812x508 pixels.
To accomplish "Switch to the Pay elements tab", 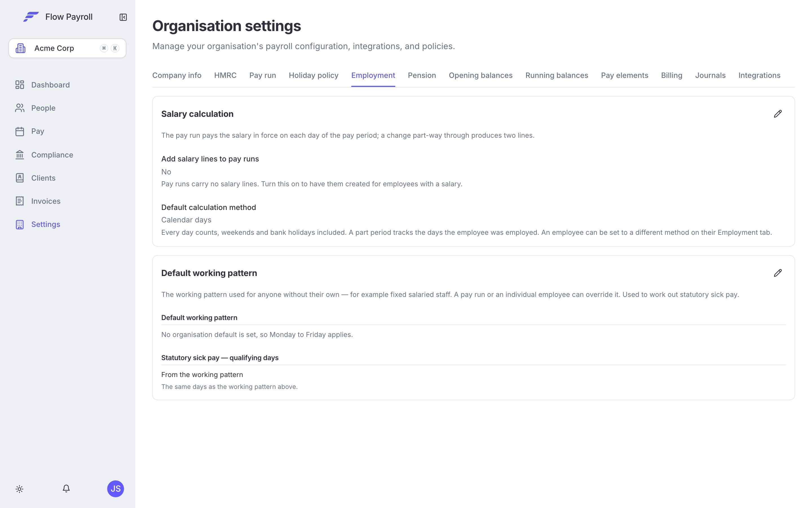I will tap(625, 75).
